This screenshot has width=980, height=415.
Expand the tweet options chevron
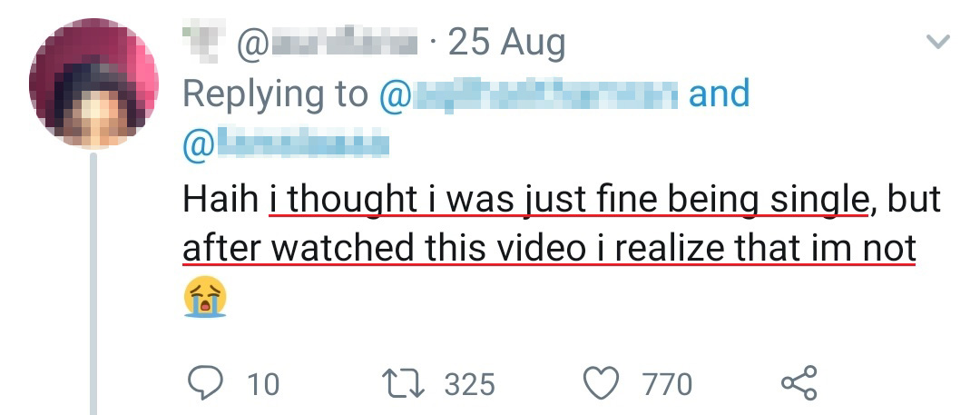936,42
